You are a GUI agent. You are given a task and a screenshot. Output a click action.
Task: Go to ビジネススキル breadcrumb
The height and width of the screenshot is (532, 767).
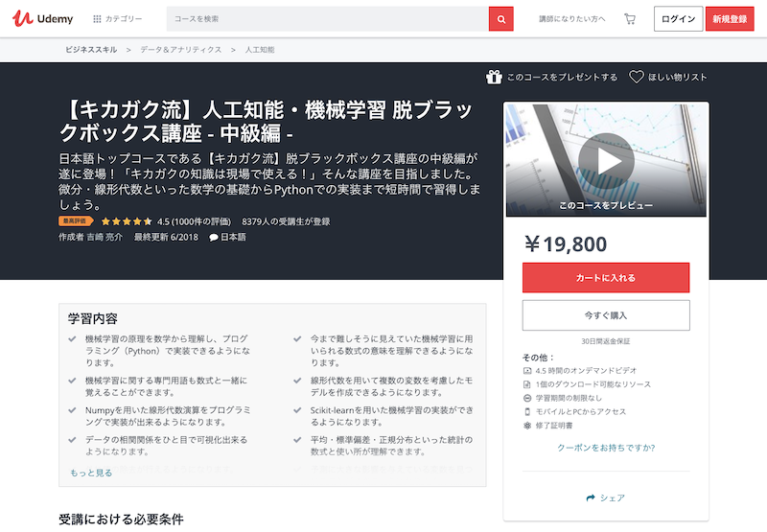point(91,50)
